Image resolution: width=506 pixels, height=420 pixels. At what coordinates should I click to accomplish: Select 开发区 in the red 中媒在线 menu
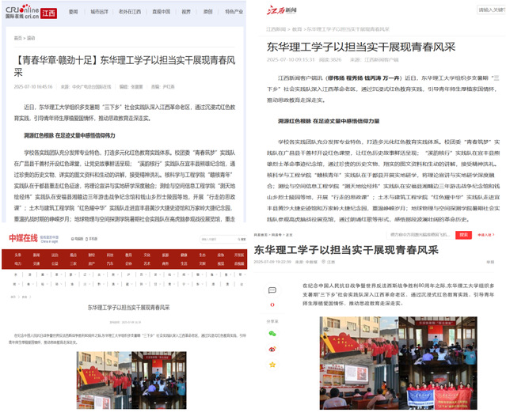[239, 255]
